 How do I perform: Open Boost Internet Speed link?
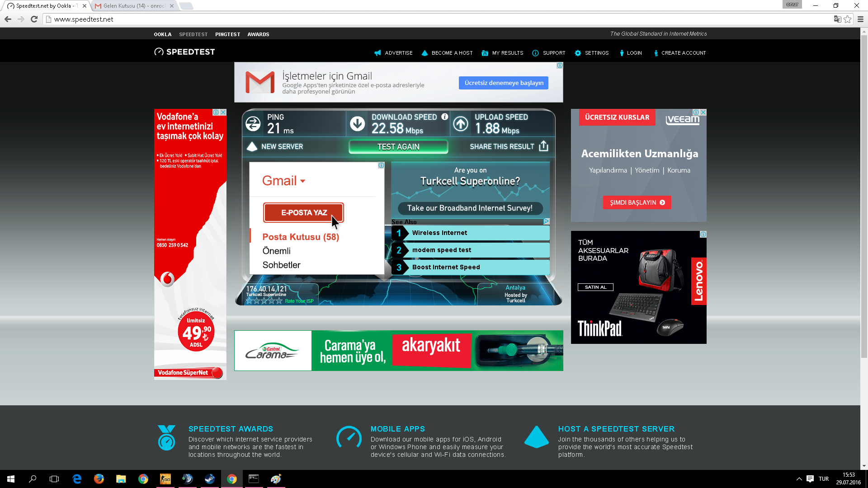tap(471, 267)
